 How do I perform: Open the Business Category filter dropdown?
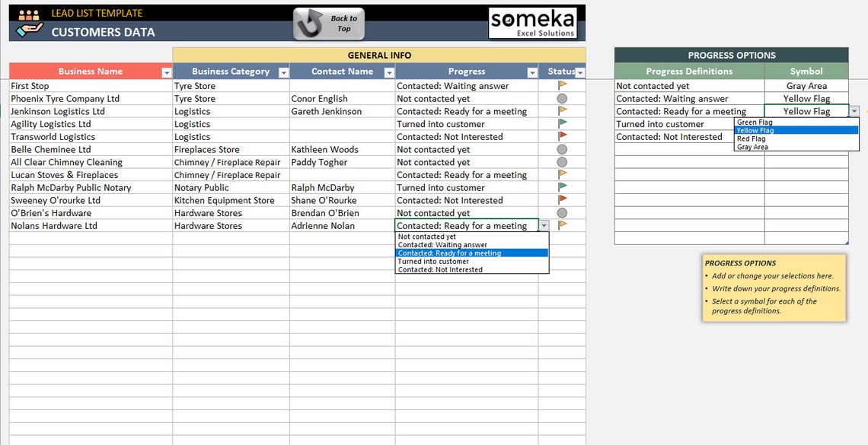coord(283,72)
